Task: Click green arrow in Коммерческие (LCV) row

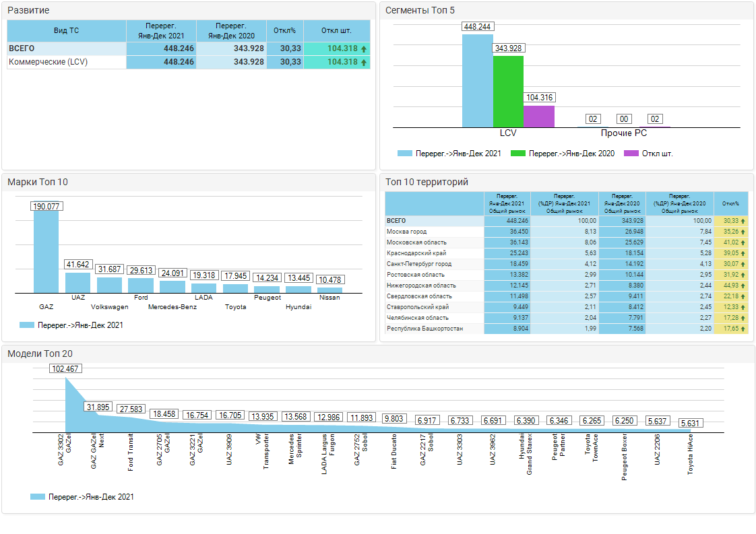Action: click(x=364, y=62)
